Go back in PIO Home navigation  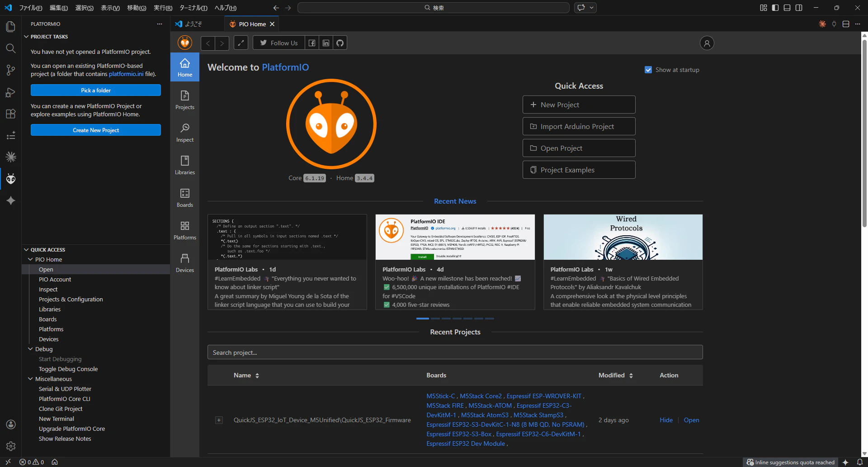pyautogui.click(x=208, y=43)
